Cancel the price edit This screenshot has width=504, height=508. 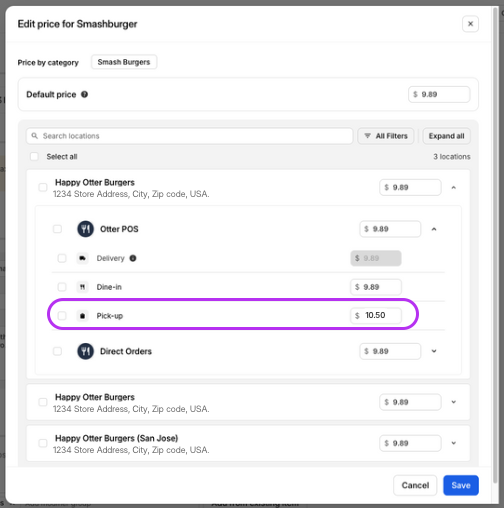coord(415,485)
